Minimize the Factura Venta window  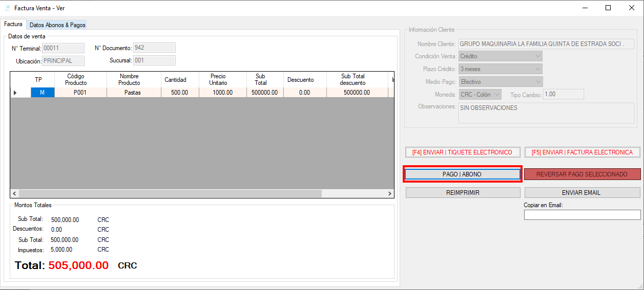click(585, 8)
